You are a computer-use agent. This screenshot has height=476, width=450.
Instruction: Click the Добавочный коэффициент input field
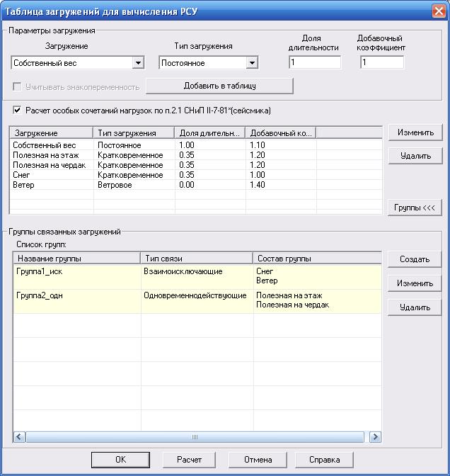[382, 62]
